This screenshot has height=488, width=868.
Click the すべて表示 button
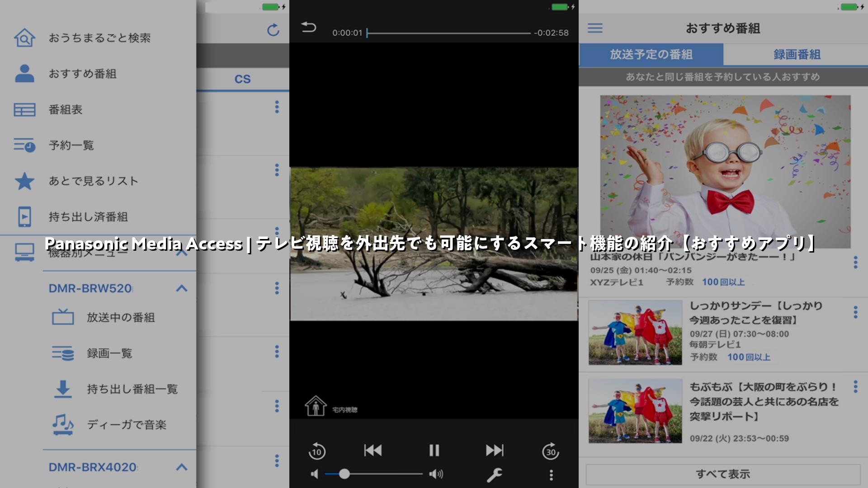723,474
